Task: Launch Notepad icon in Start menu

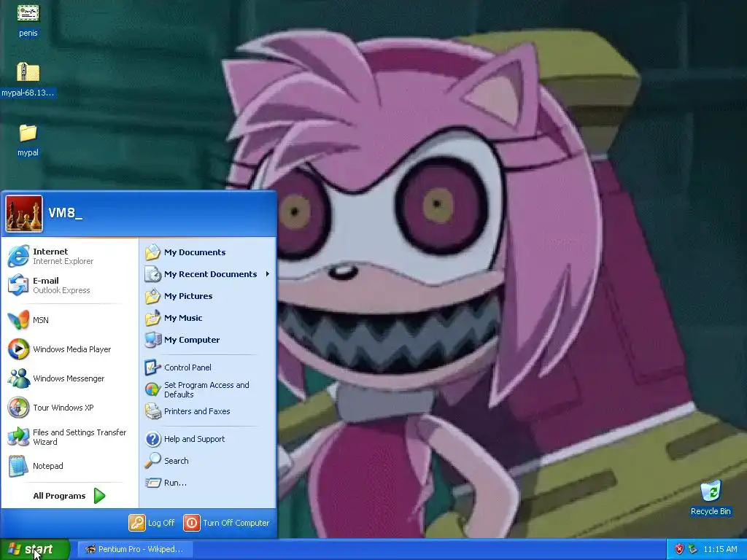Action: [x=18, y=466]
